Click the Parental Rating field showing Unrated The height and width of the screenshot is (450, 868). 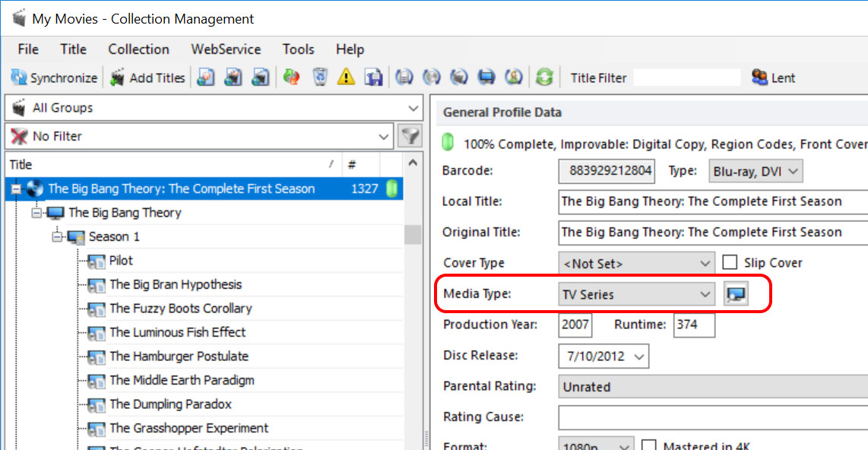[713, 387]
